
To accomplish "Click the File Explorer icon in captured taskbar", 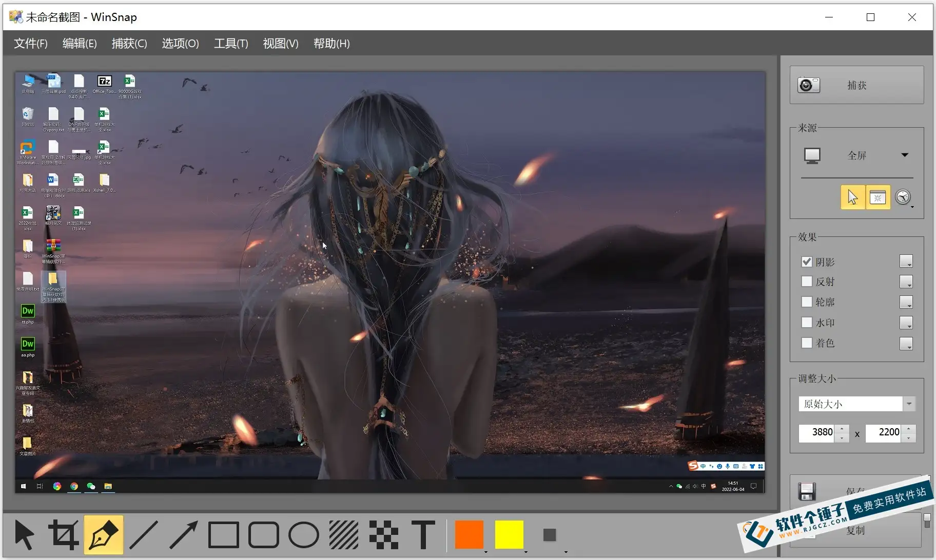I will [x=108, y=486].
